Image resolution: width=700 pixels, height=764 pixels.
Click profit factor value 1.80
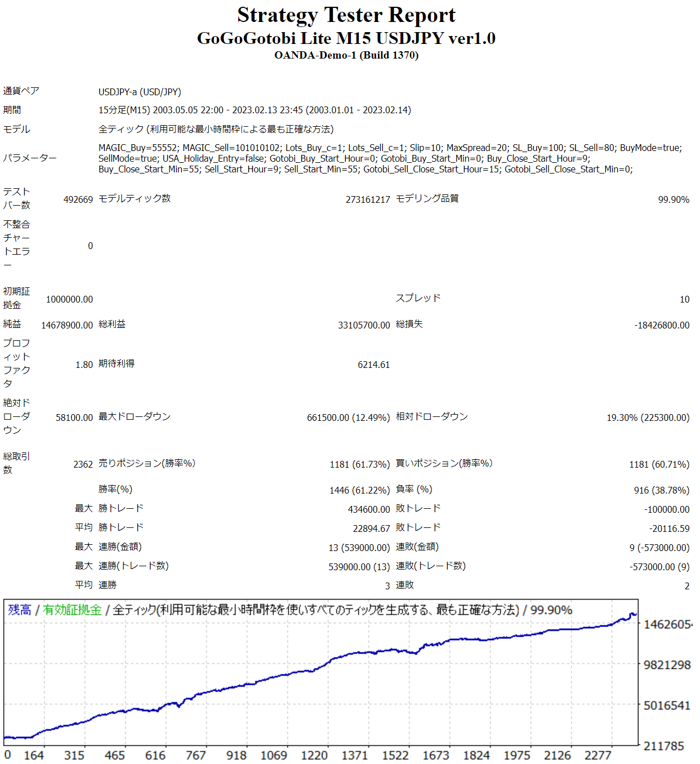(x=84, y=365)
